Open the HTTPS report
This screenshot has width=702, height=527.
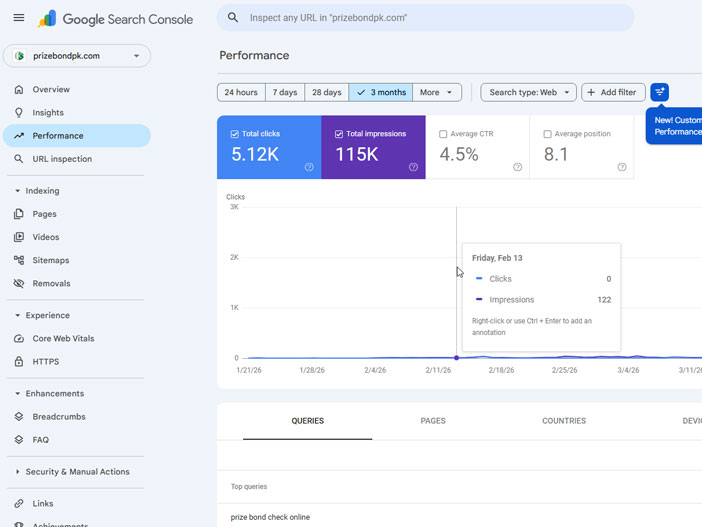pos(77,361)
